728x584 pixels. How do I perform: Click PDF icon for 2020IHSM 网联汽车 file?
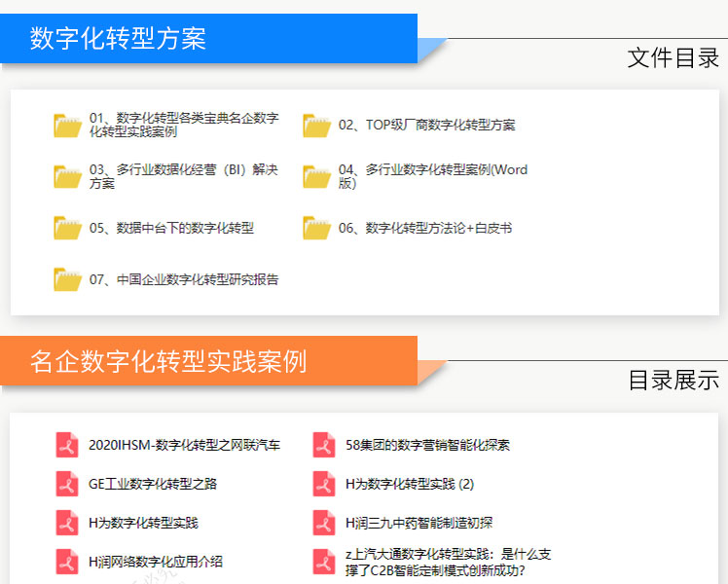point(67,445)
